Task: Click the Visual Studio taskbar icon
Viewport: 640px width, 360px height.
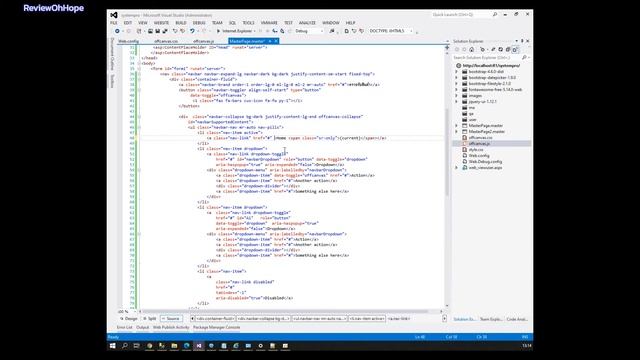Action: 199,346
